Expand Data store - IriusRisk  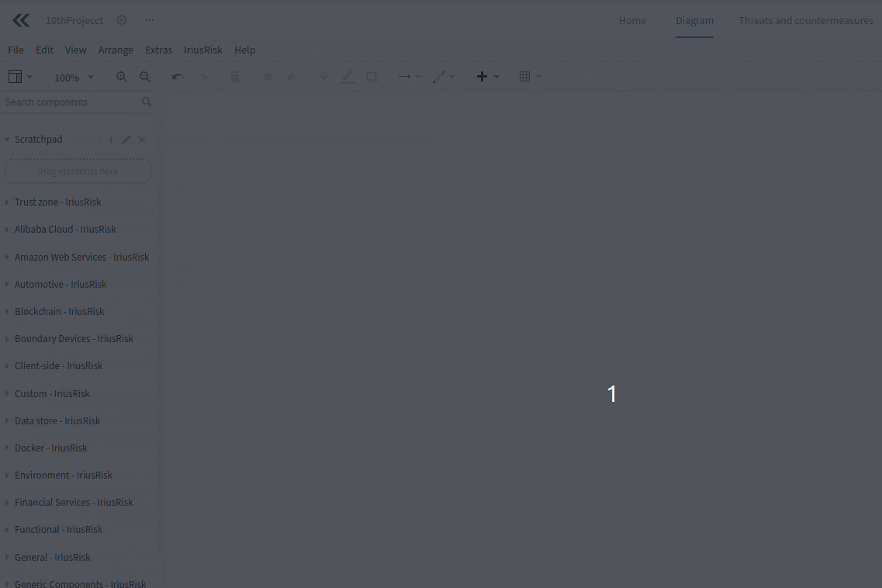(x=7, y=420)
